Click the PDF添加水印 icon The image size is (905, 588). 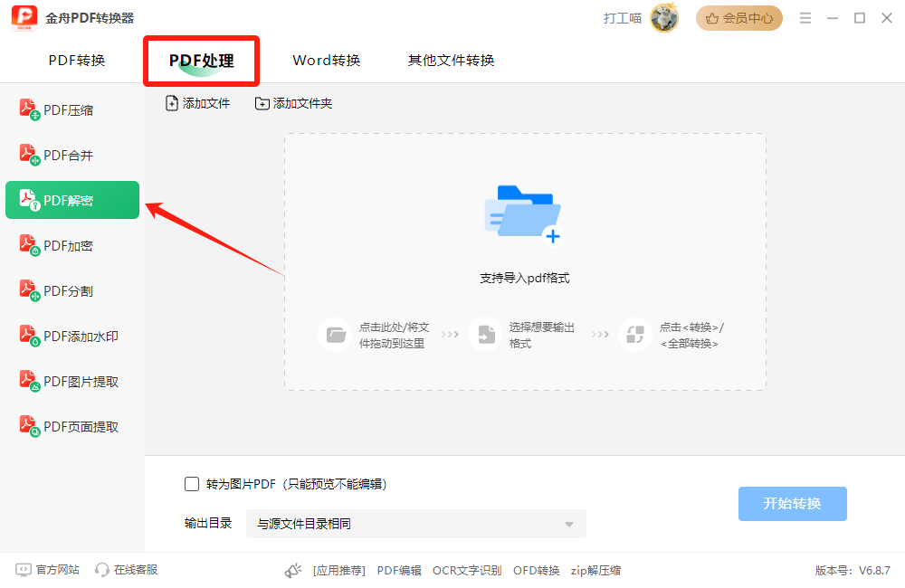(30, 337)
